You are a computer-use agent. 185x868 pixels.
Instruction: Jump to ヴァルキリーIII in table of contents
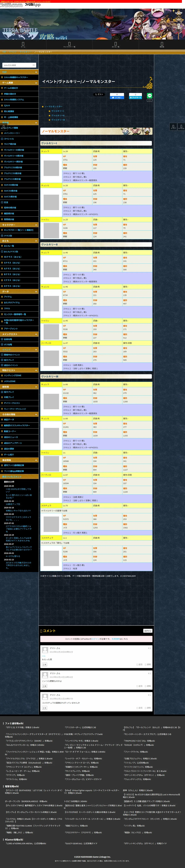tap(58, 120)
